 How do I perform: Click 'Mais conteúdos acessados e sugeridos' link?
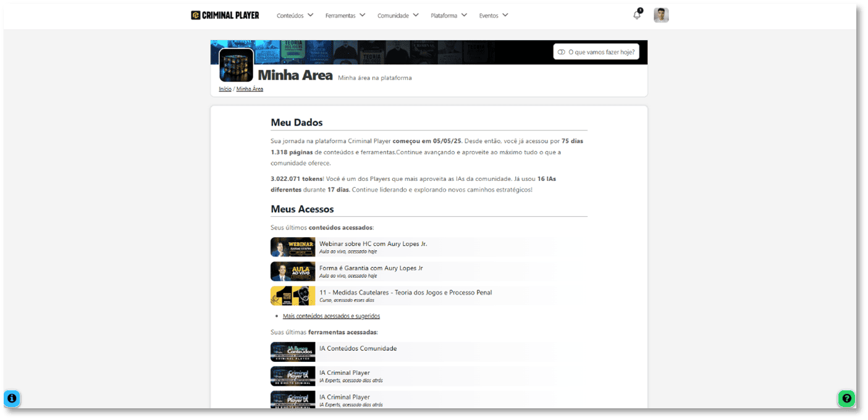pyautogui.click(x=331, y=316)
